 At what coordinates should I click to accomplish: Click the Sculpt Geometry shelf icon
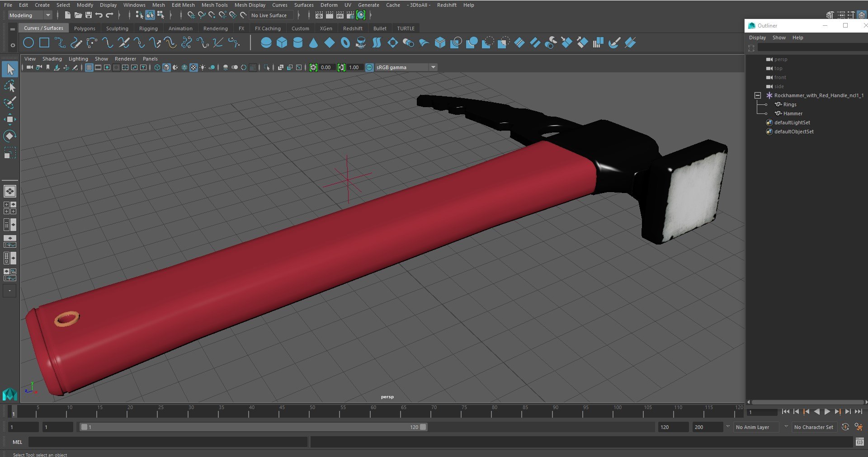point(614,43)
